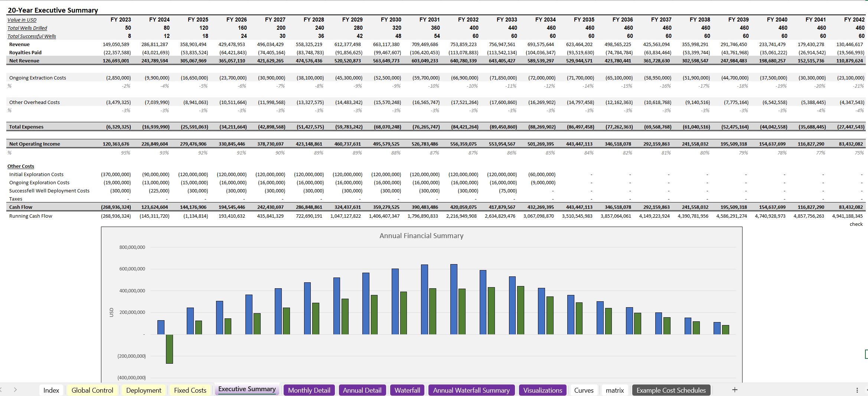Open the Deployment sheet tab
The image size is (868, 396).
click(x=144, y=390)
